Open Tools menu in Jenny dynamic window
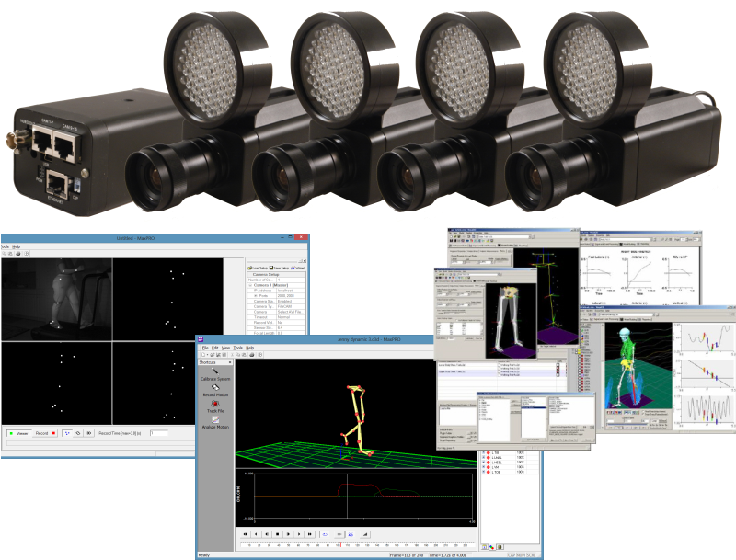Image resolution: width=736 pixels, height=560 pixels. click(x=238, y=348)
